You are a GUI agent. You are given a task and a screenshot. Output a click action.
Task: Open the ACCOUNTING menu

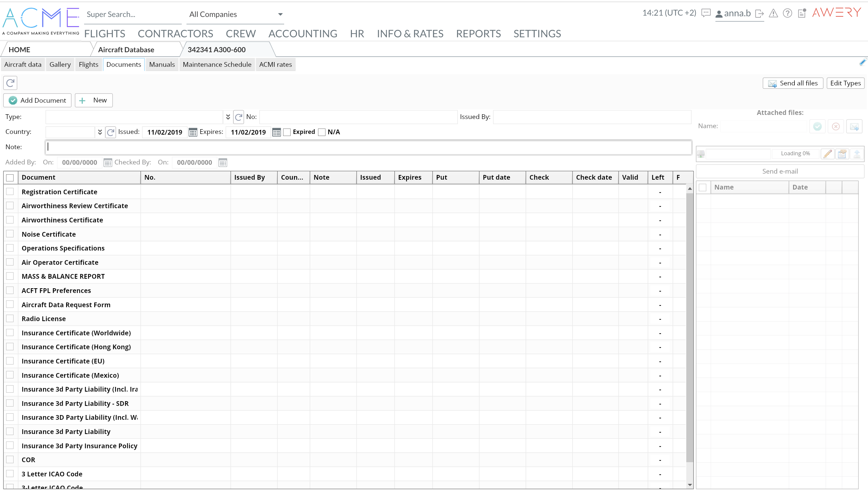pos(303,34)
